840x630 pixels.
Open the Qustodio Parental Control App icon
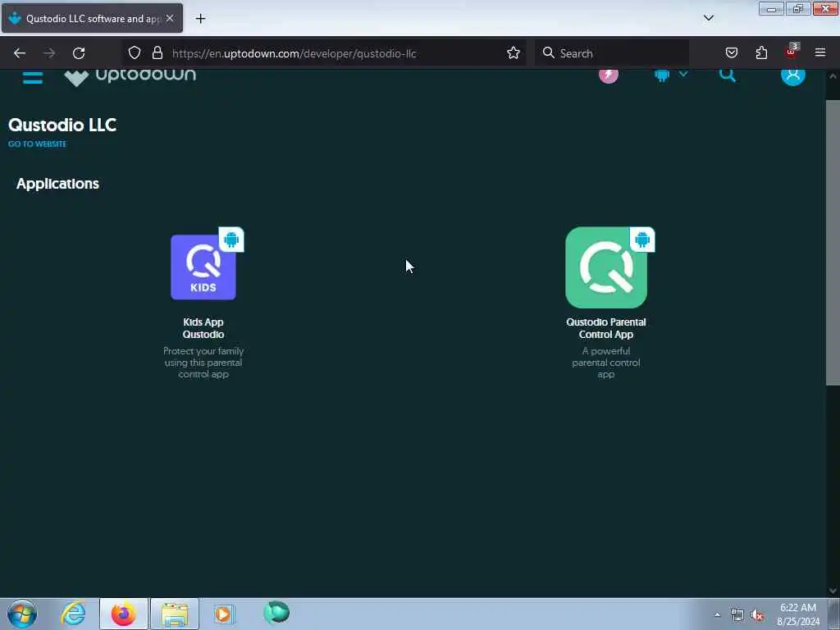(x=606, y=267)
